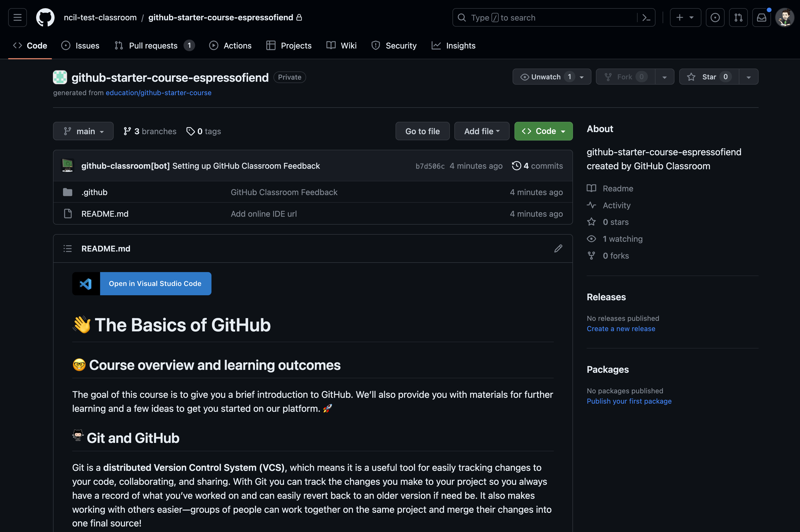Open the global issues icon in header
Viewport: 800px width, 532px height.
(x=715, y=17)
